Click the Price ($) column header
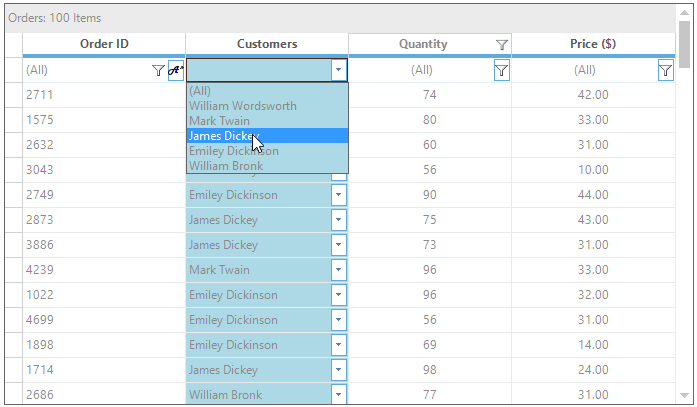Image resolution: width=697 pixels, height=407 pixels. (x=592, y=44)
